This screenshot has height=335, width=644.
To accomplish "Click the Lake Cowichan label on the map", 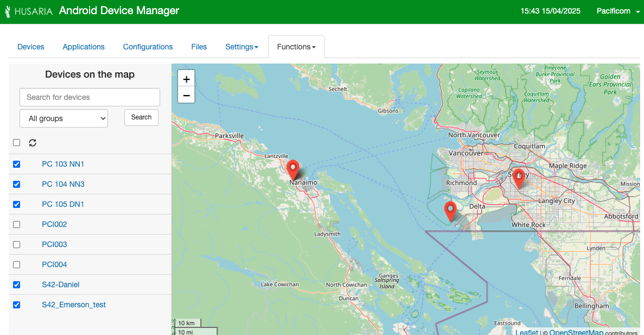I will [280, 285].
